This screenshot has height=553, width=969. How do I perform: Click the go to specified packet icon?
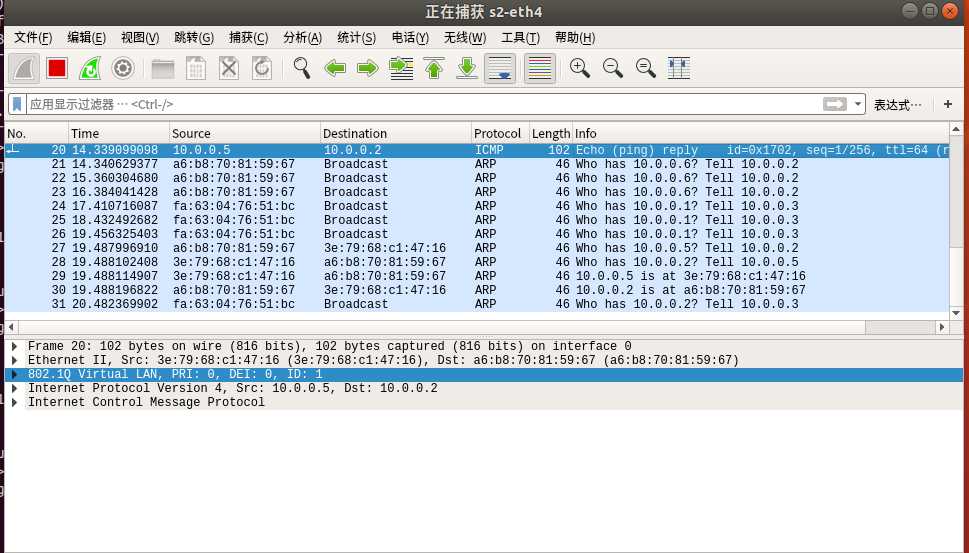pos(401,68)
